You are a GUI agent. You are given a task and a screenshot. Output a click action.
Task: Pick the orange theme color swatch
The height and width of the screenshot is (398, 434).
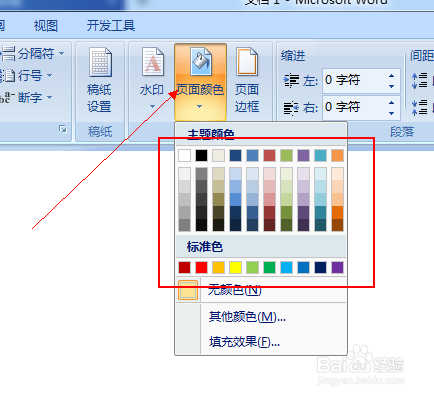(337, 156)
